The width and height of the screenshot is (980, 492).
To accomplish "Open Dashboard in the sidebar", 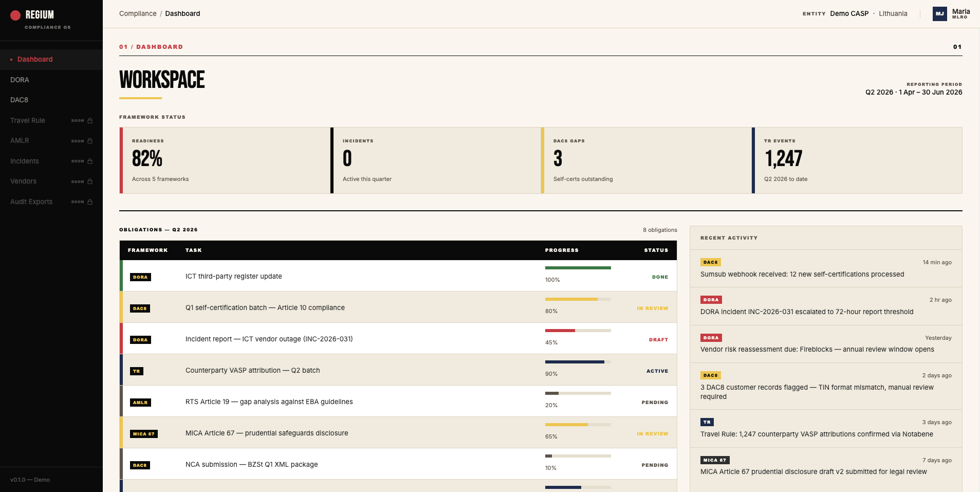I will (51, 60).
